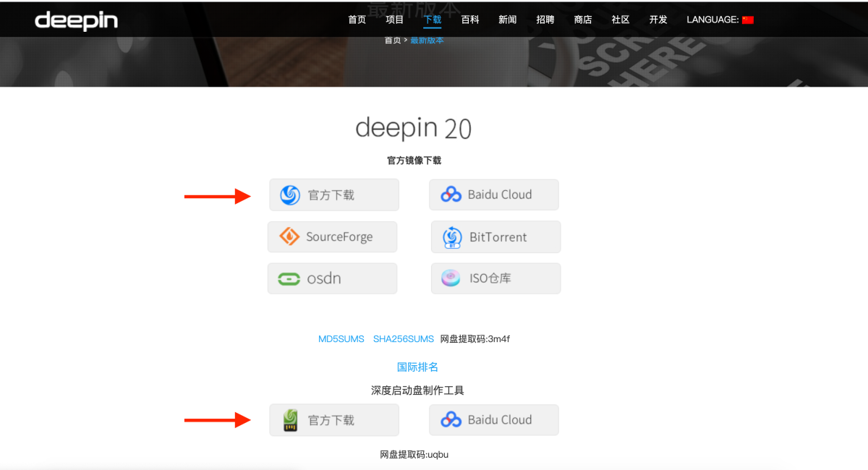The image size is (868, 470).
Task: Download from osdn button
Action: click(x=333, y=278)
